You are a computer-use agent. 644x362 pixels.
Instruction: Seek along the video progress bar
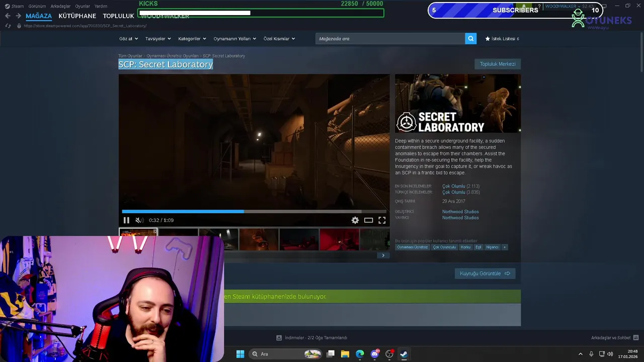pos(254,212)
